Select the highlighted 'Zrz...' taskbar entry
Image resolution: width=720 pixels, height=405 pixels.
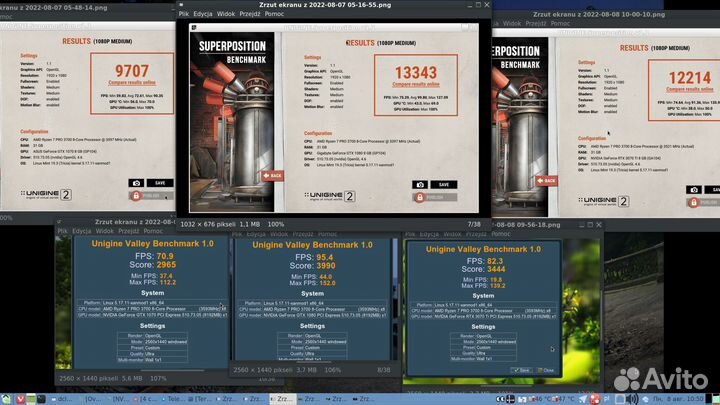[281, 399]
